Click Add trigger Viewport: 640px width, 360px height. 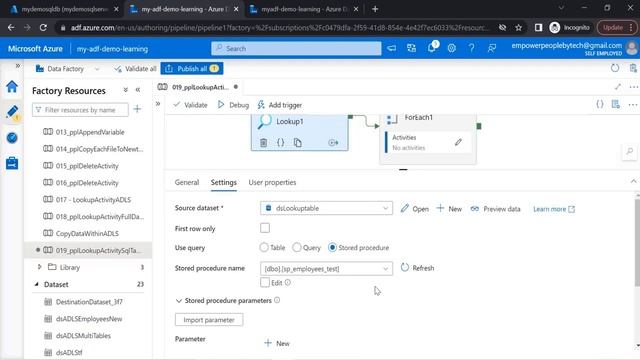(x=280, y=105)
